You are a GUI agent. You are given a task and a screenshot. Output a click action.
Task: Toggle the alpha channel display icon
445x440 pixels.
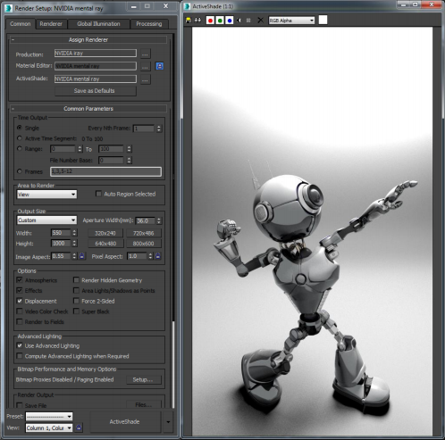(239, 20)
